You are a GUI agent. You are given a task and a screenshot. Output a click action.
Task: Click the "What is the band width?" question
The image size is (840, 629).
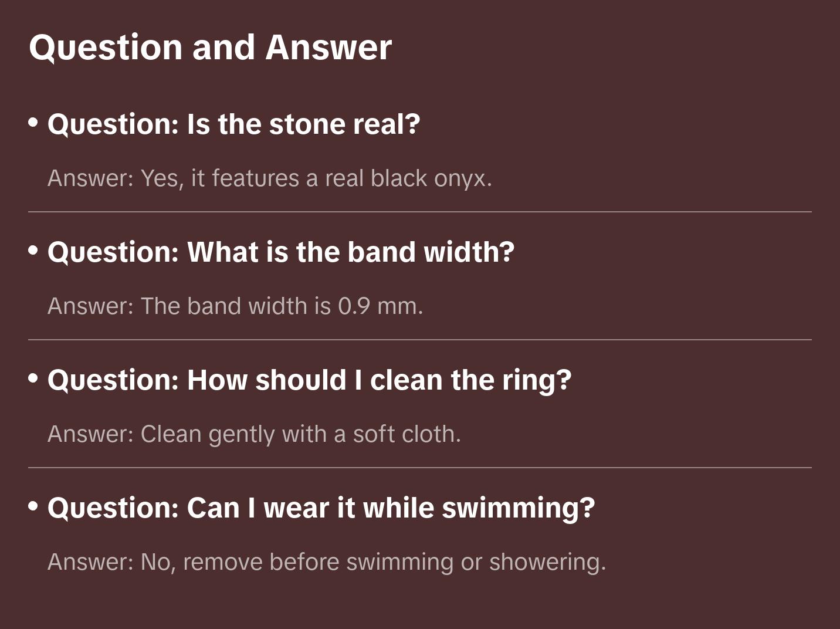280,252
